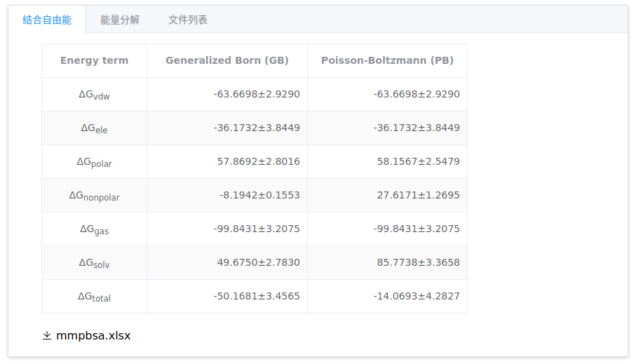Click the PB polar value 58.1567±2.5479
Screen dimensions: 634x364
click(x=418, y=161)
